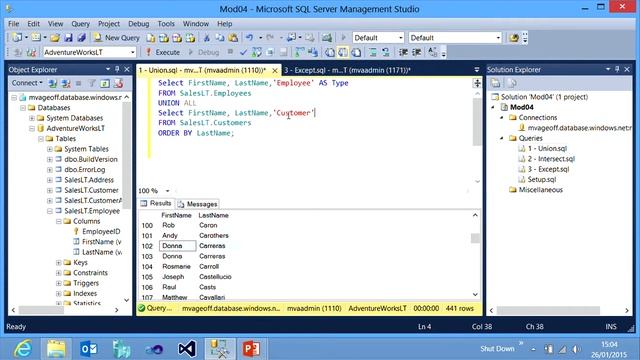640x360 pixels.
Task: Click the Paste icon in toolbar
Action: tap(233, 38)
